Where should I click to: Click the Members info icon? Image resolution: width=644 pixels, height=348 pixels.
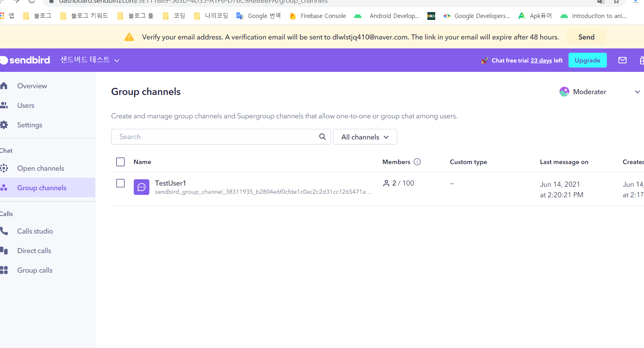click(417, 162)
